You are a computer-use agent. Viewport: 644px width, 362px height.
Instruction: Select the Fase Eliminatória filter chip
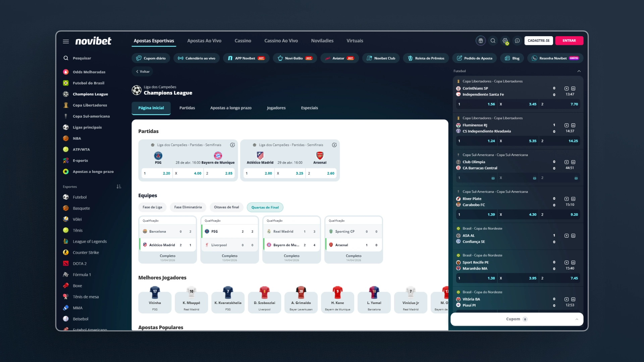188,207
